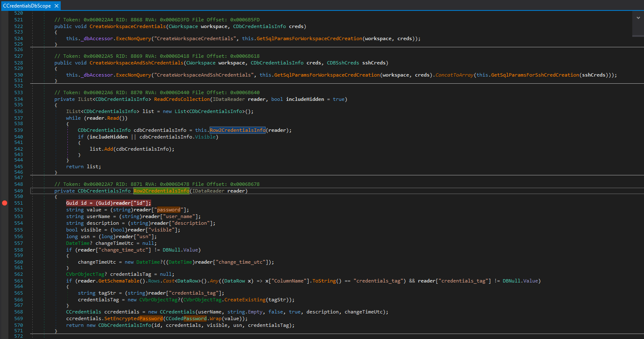The image size is (644, 339).
Task: Click the glyph margin next to line 569
Action: pyautogui.click(x=5, y=318)
